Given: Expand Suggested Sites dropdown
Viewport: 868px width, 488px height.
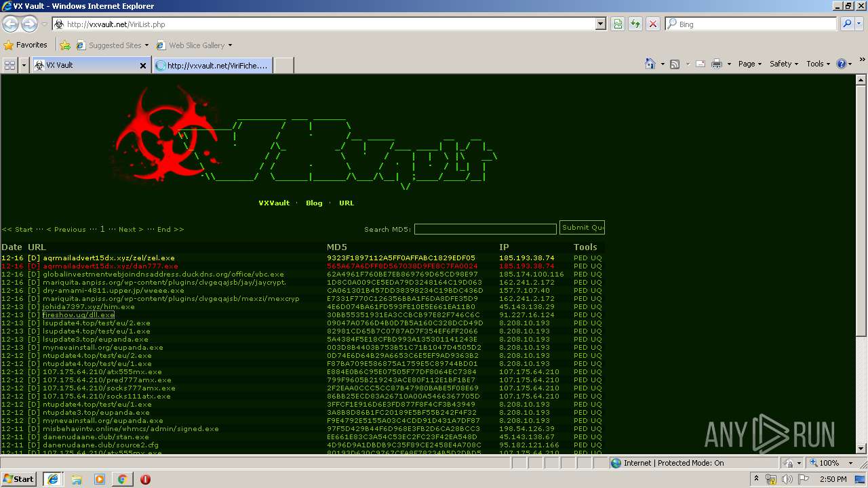Looking at the screenshot, I should [x=146, y=45].
